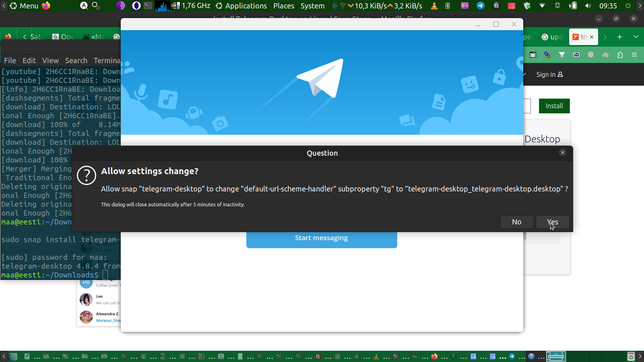The width and height of the screenshot is (644, 362).
Task: Open the system monitor graph applet
Action: coord(163,6)
